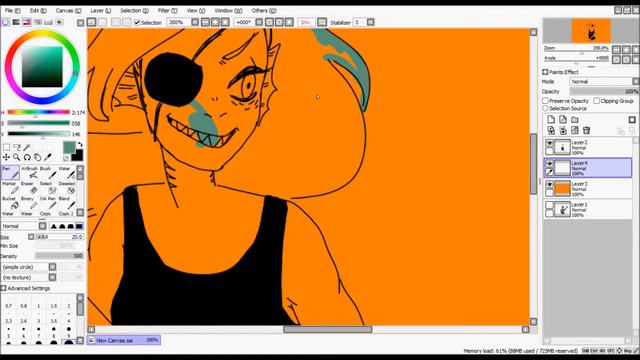Select the Bucket fill tool
640x360 pixels.
[x=10, y=203]
